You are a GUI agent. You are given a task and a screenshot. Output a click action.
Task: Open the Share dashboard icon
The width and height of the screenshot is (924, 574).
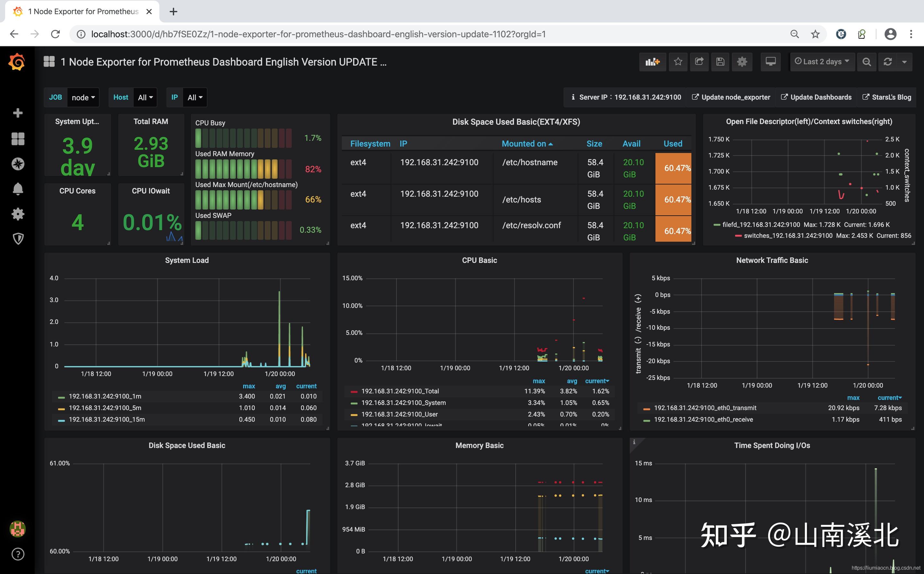point(699,62)
